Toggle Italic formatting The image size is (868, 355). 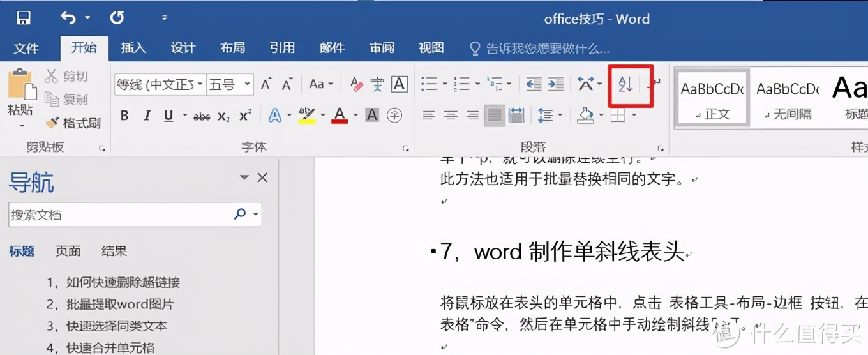pos(147,116)
